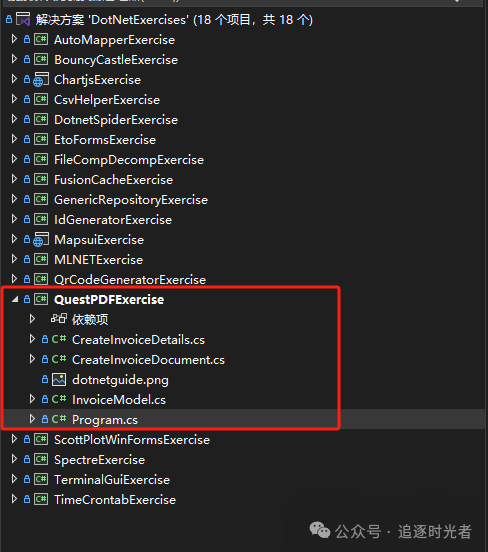Click the C# file icon of InvoiceModel.cs
The image size is (488, 552).
pos(59,399)
